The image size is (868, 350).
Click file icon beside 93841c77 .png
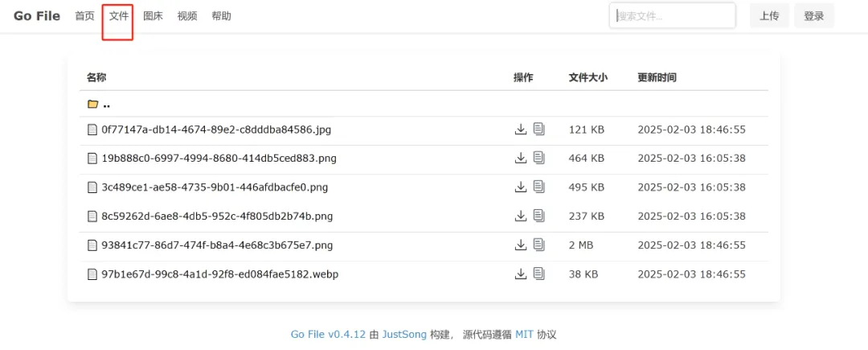(x=92, y=245)
